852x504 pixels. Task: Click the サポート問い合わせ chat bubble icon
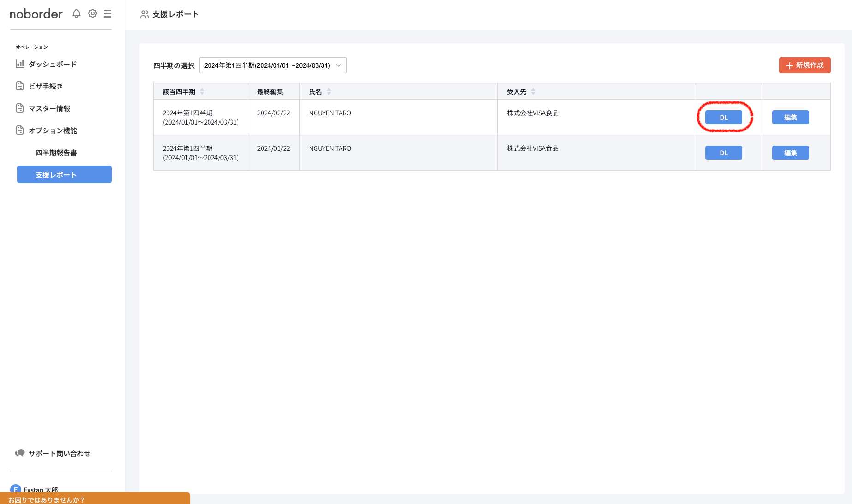20,453
